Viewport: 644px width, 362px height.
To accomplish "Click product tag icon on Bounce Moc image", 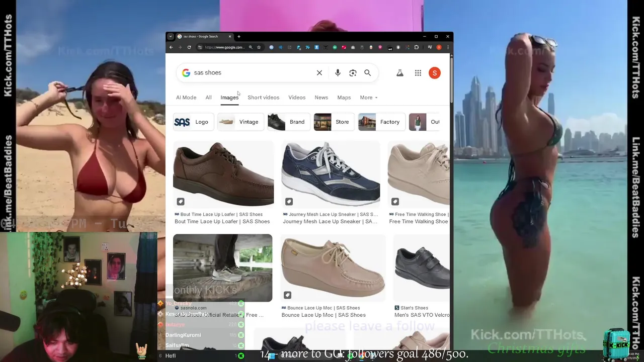I will click(x=287, y=295).
